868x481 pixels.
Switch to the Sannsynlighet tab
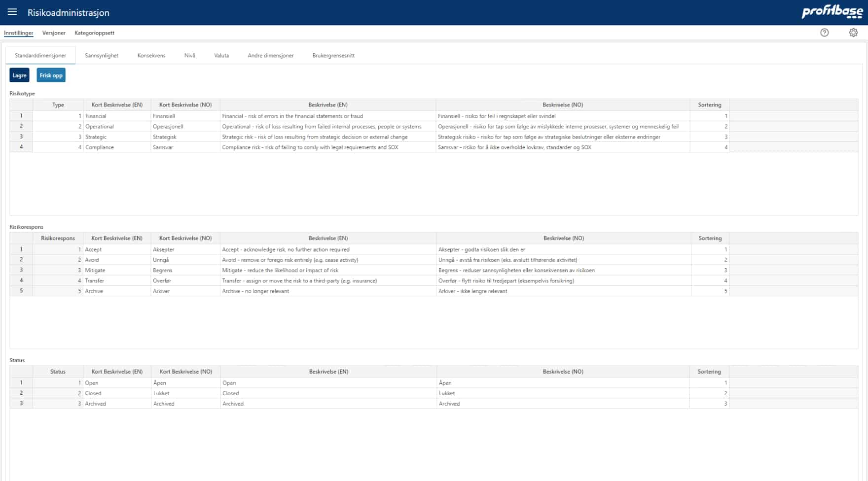[x=102, y=56]
